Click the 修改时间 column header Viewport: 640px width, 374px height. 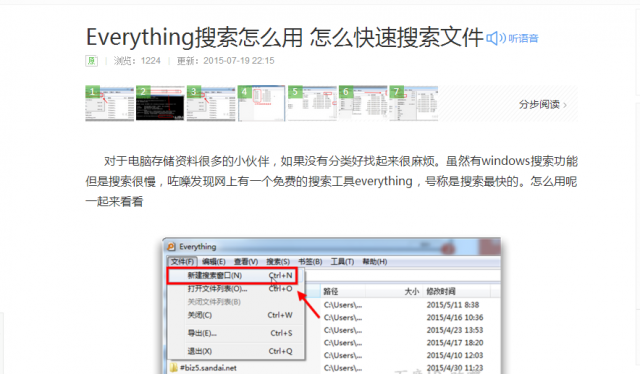(456, 291)
